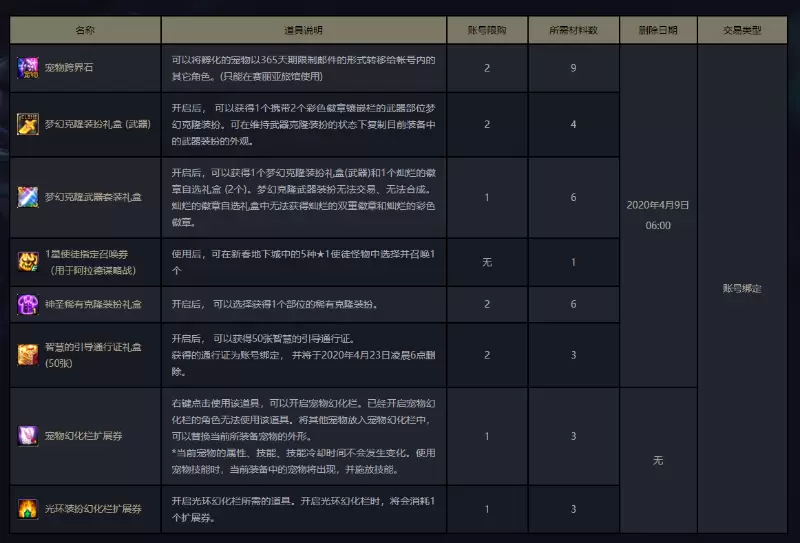The height and width of the screenshot is (543, 800).
Task: Click the material count 6 for 梦幻克隆武器套装礼盒
Action: point(573,197)
